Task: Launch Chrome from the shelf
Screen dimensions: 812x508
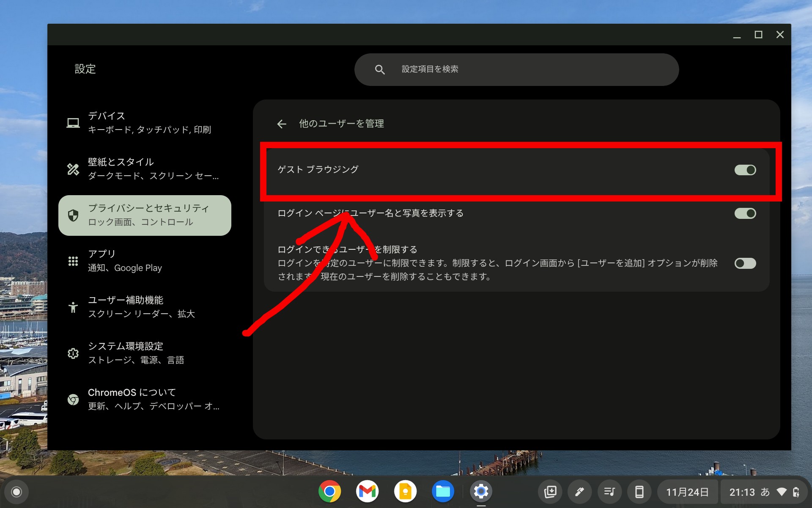Action: pos(329,491)
